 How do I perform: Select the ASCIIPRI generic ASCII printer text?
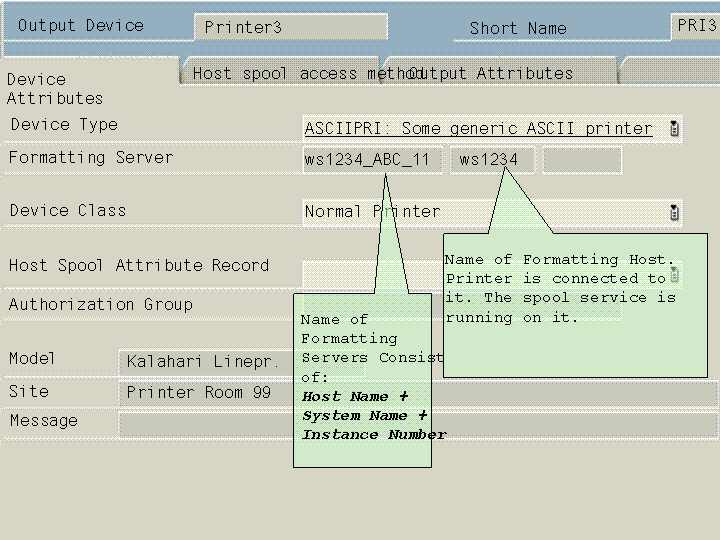pyautogui.click(x=478, y=129)
